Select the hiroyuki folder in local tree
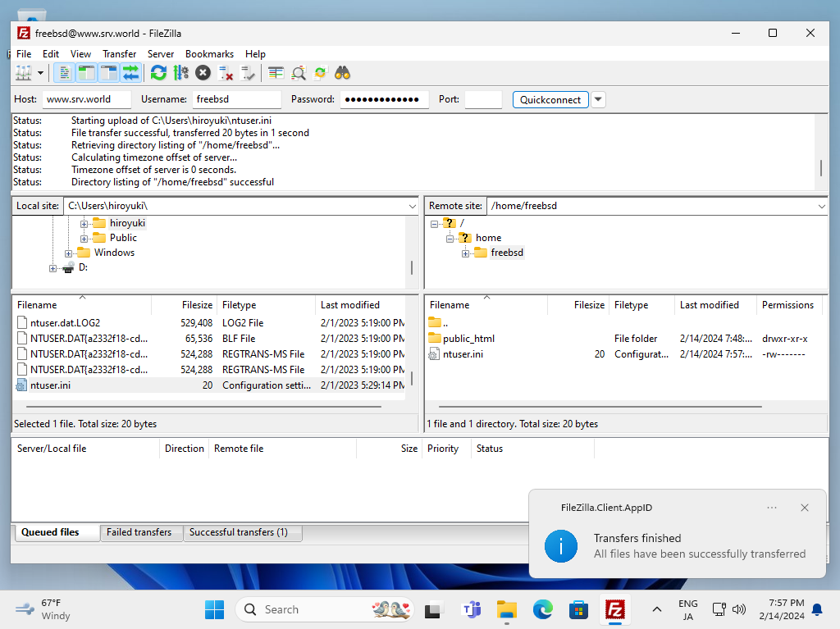Viewport: 840px width, 629px height. click(127, 223)
